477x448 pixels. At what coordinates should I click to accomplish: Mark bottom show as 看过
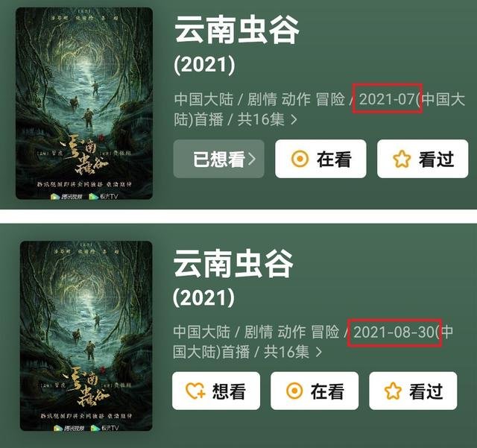tap(413, 391)
